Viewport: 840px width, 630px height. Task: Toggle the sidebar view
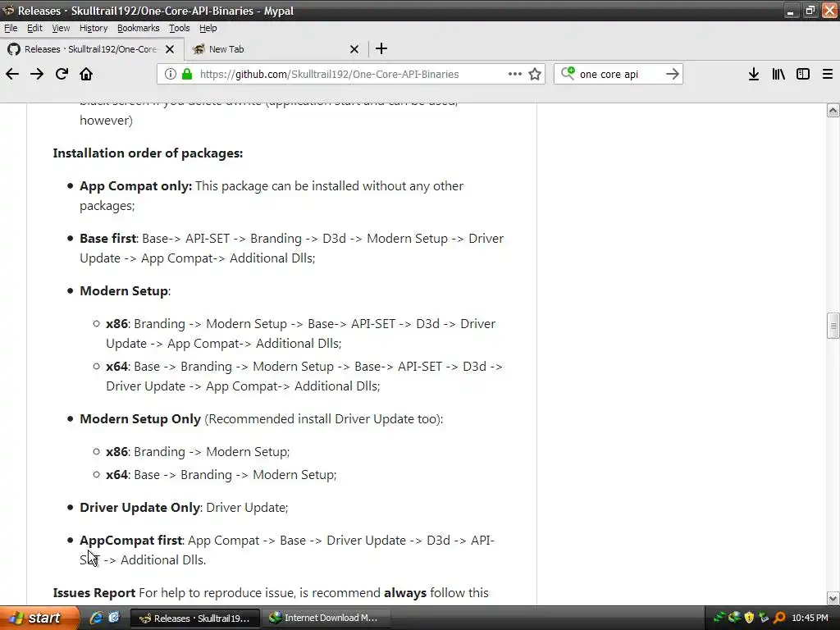(803, 74)
